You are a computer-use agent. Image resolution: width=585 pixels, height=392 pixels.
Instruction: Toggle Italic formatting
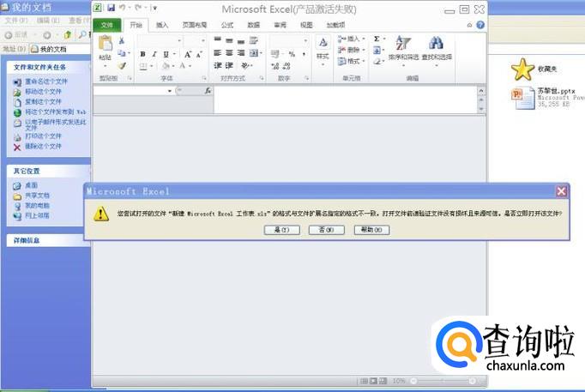154,54
